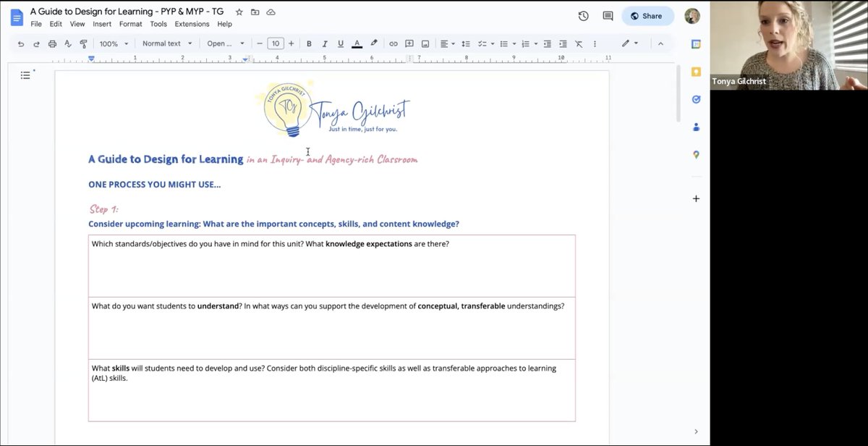Open the Normal text style dropdown
Image resolution: width=868 pixels, height=446 pixels.
(x=167, y=43)
